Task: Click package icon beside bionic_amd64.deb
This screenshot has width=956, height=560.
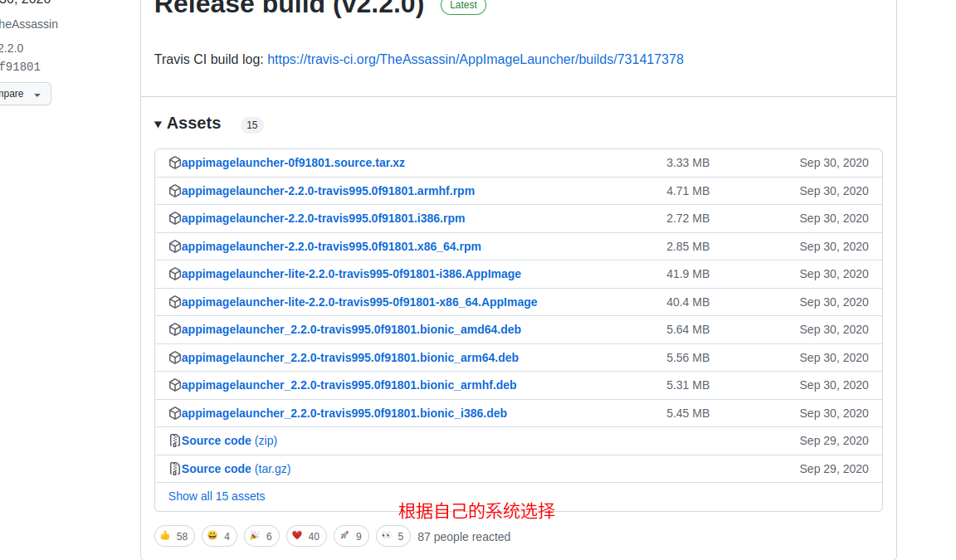Action: (x=175, y=329)
